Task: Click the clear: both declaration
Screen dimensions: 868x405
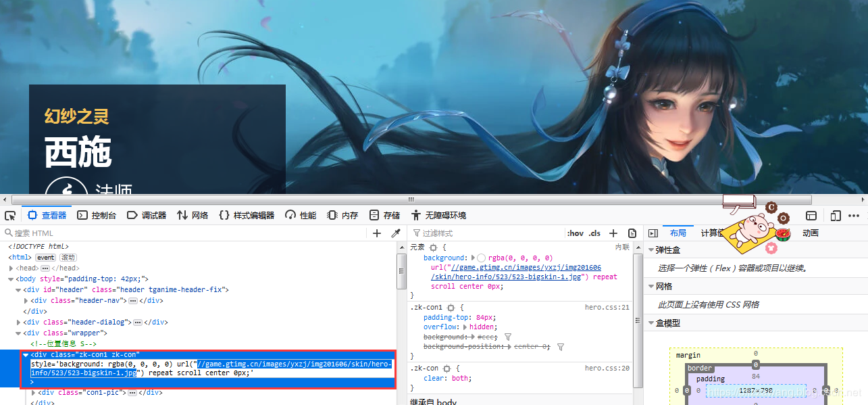Action: click(449, 379)
